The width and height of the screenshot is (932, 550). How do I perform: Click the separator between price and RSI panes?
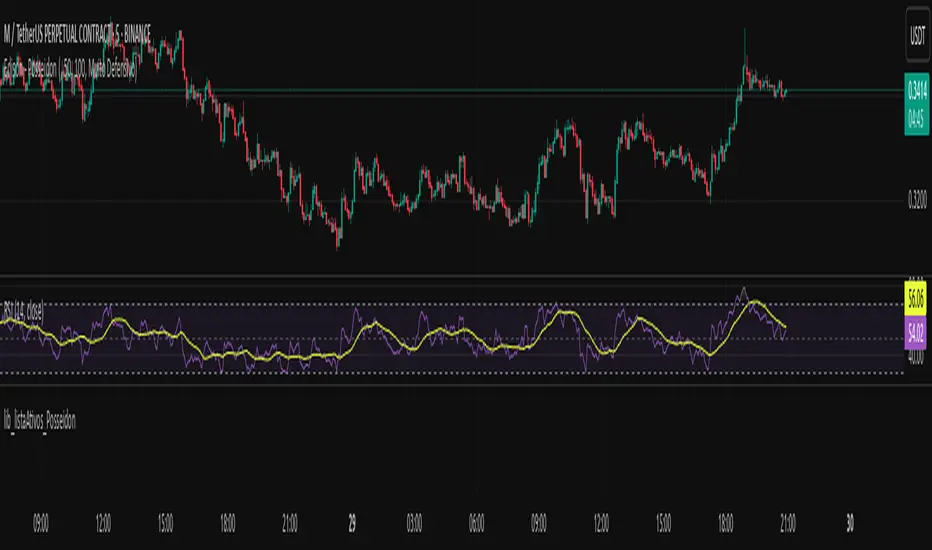point(452,276)
